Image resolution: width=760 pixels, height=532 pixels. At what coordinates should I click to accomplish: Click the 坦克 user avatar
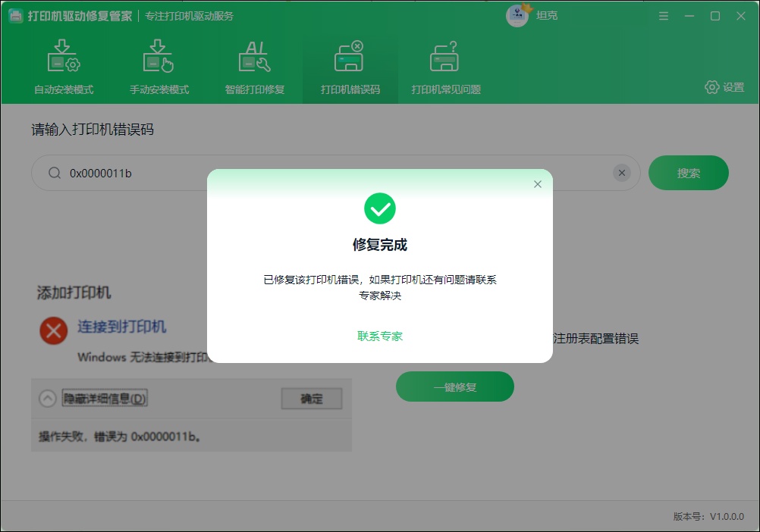click(517, 16)
